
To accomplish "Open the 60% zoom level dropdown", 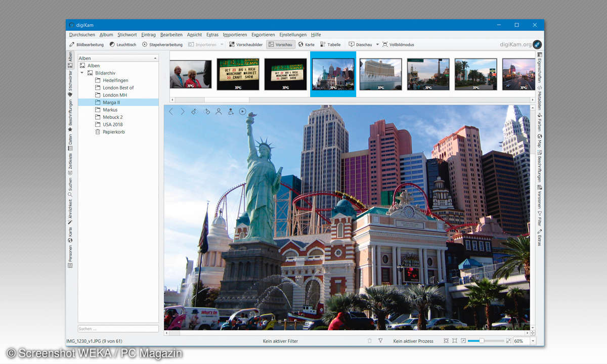I will click(x=532, y=341).
